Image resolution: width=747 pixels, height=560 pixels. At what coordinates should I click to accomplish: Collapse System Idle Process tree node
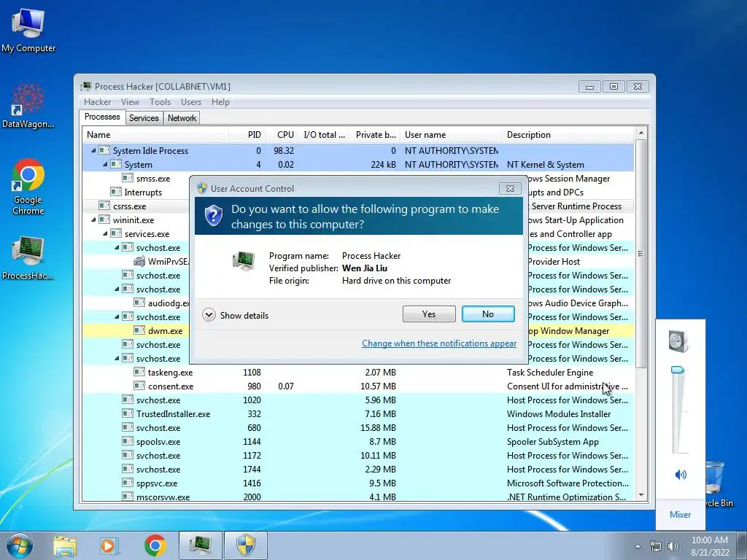[93, 150]
